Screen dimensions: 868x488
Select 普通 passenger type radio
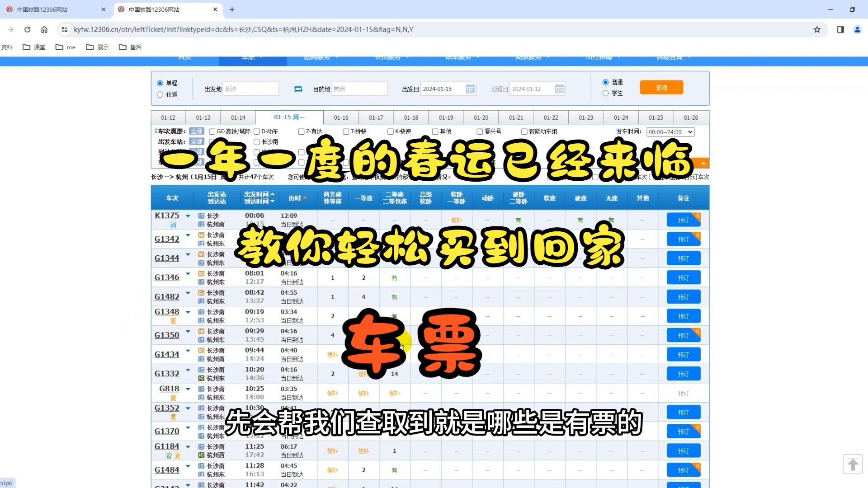606,82
